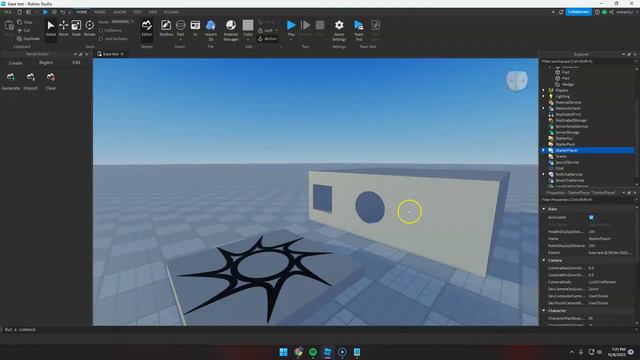Toggle the Join Surfaces checkbox
The width and height of the screenshot is (640, 360).
101,39
